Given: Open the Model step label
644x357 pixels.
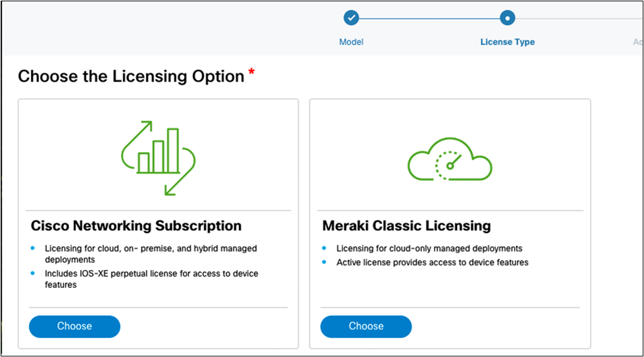Looking at the screenshot, I should [351, 42].
